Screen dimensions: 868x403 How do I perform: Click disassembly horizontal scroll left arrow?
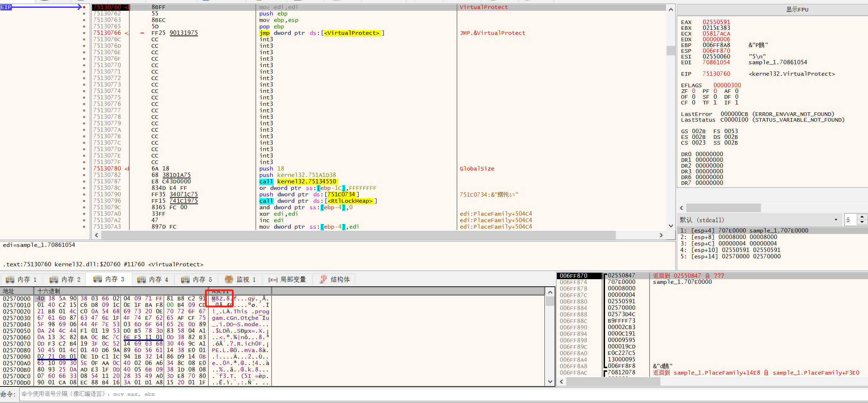click(96, 235)
